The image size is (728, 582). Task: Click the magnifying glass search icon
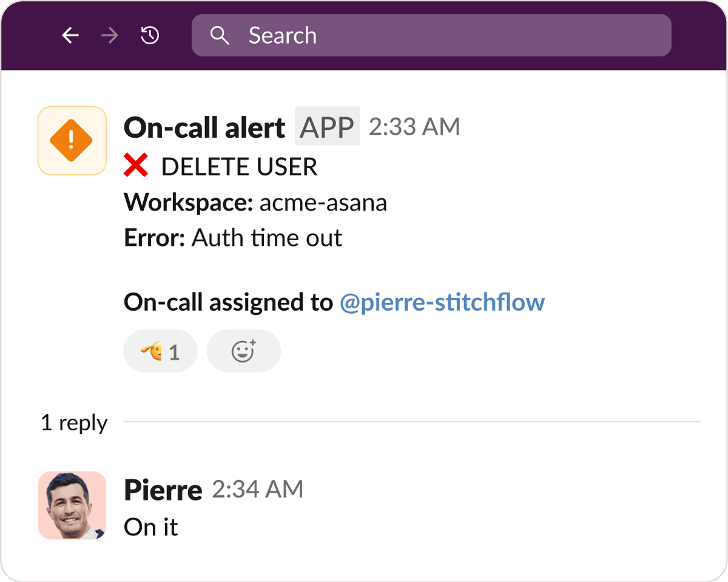click(x=220, y=35)
